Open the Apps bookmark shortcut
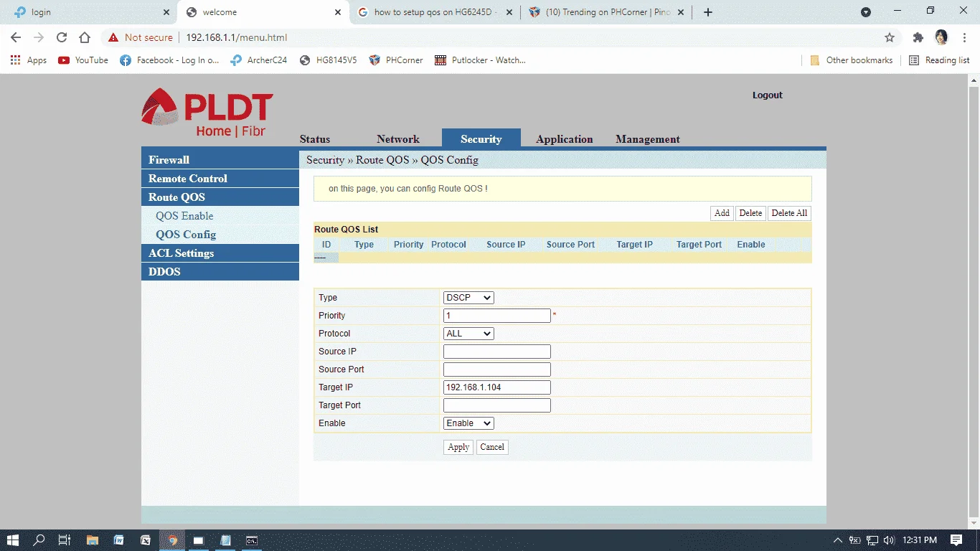This screenshot has width=980, height=551. tap(29, 60)
